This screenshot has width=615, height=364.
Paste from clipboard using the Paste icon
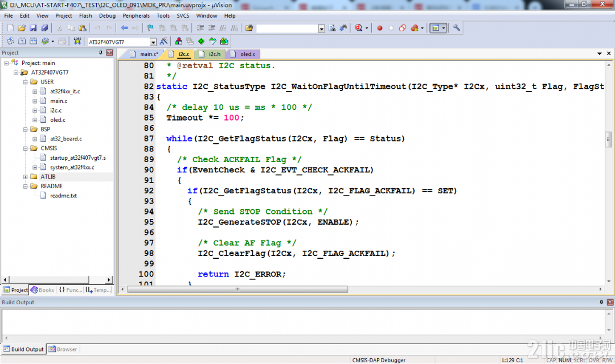[83, 28]
